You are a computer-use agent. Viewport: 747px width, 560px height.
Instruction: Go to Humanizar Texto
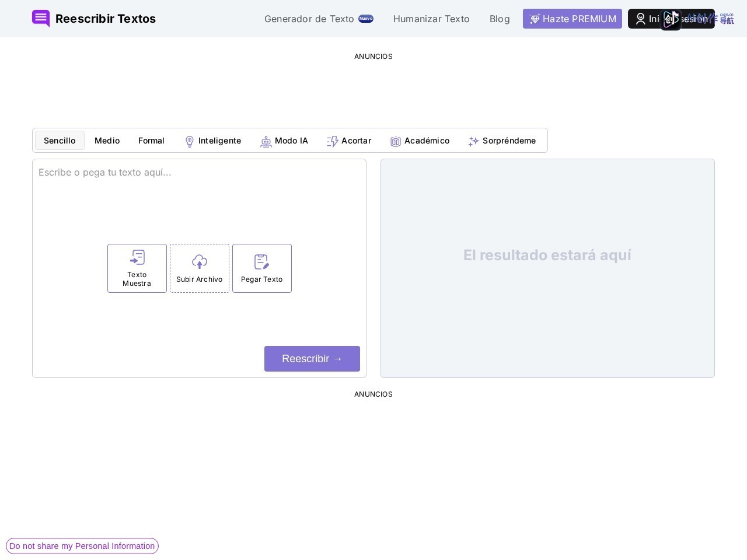(431, 19)
